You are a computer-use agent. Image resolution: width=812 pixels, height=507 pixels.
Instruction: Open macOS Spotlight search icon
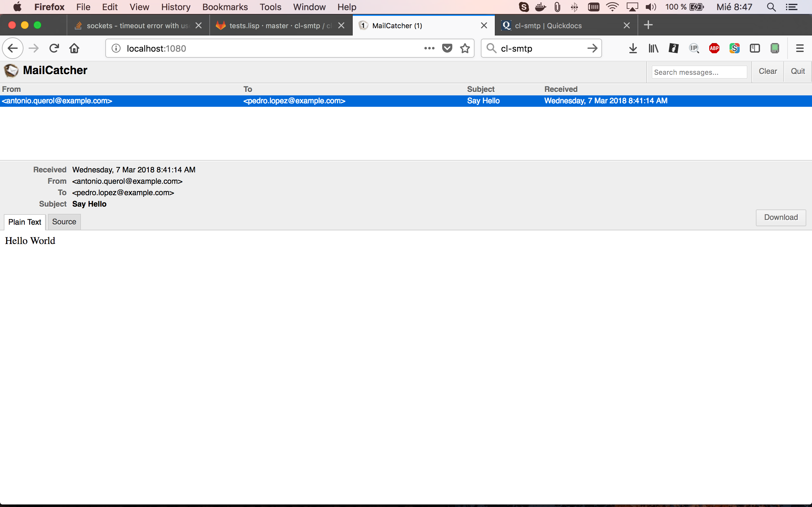tap(771, 7)
